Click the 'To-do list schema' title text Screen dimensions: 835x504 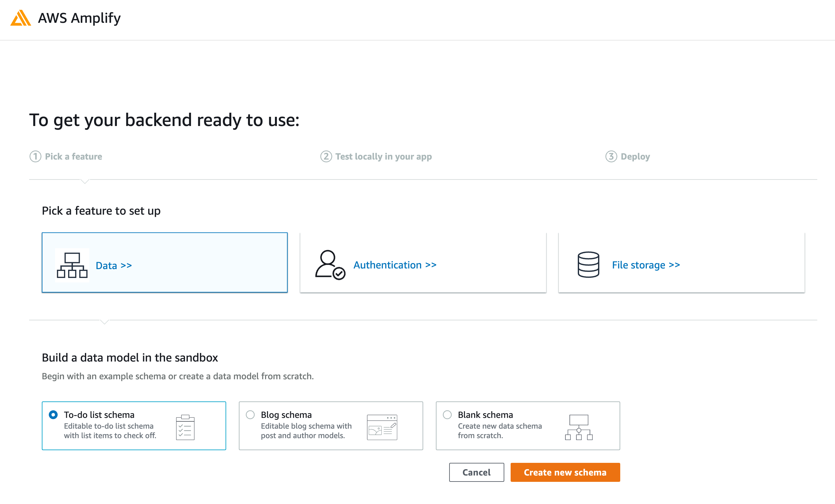(x=99, y=415)
